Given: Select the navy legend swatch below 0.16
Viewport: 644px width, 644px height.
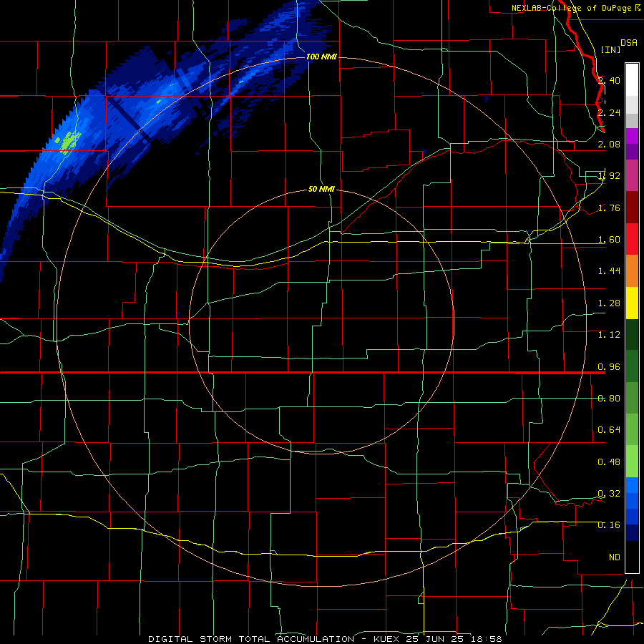Looking at the screenshot, I should (x=632, y=532).
